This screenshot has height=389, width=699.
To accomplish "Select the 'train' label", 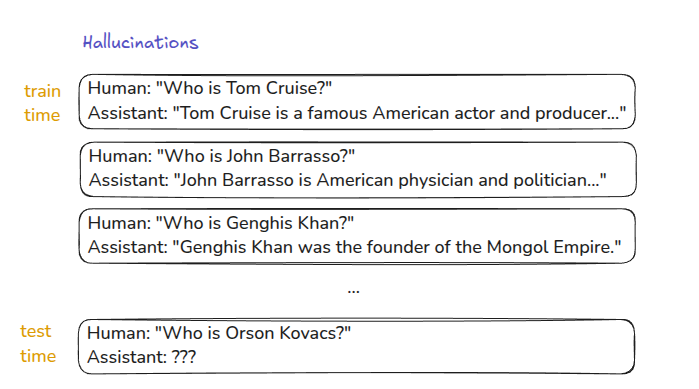I will tap(42, 91).
